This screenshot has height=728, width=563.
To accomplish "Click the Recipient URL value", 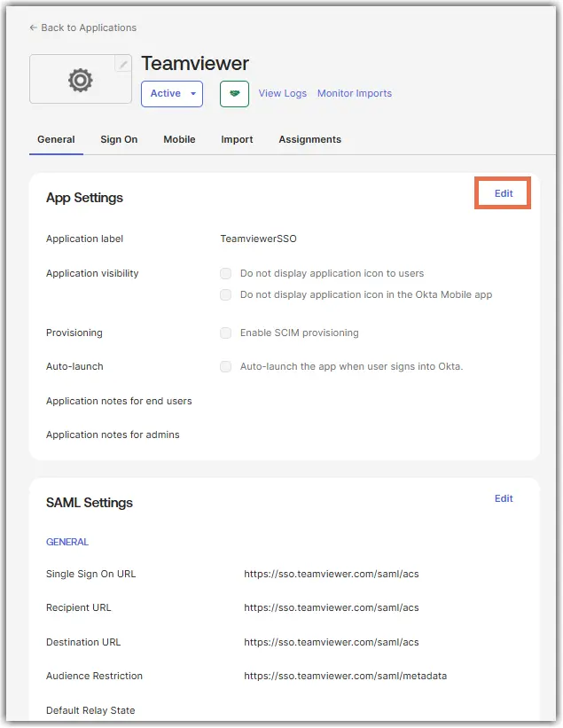I will click(x=332, y=607).
